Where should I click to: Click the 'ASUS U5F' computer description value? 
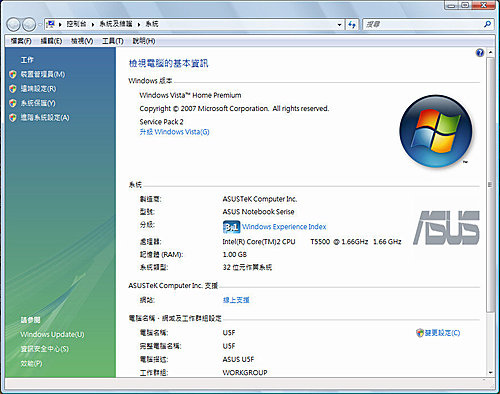[238, 360]
